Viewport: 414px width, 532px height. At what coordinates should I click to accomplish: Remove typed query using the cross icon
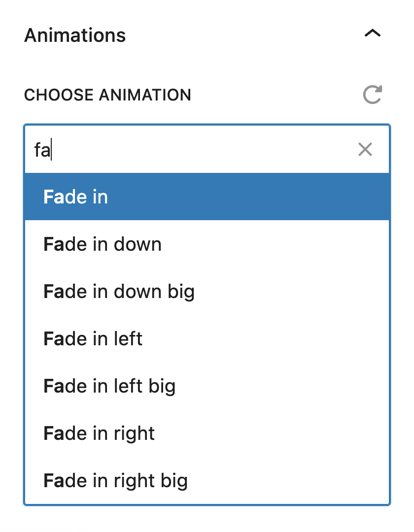[365, 149]
